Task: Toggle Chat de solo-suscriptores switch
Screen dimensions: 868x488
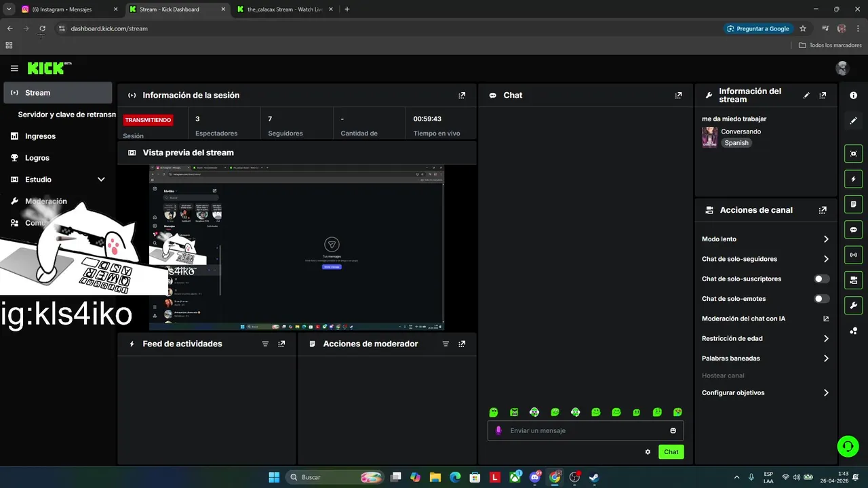Action: pyautogui.click(x=821, y=279)
